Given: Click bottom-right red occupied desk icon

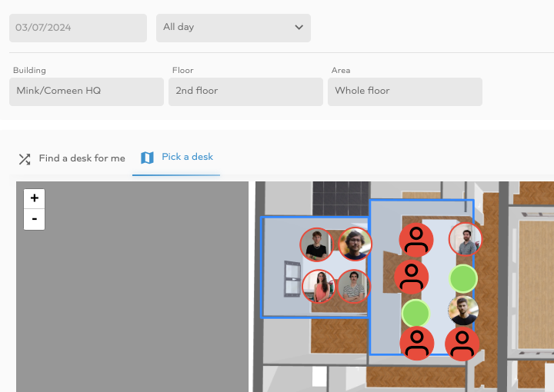Looking at the screenshot, I should pyautogui.click(x=462, y=344).
